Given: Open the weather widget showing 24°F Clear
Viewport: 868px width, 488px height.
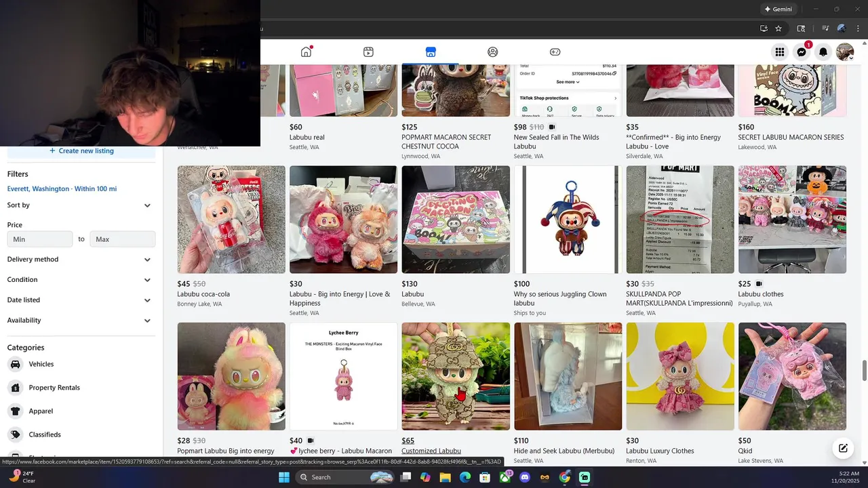Looking at the screenshot, I should [x=23, y=477].
